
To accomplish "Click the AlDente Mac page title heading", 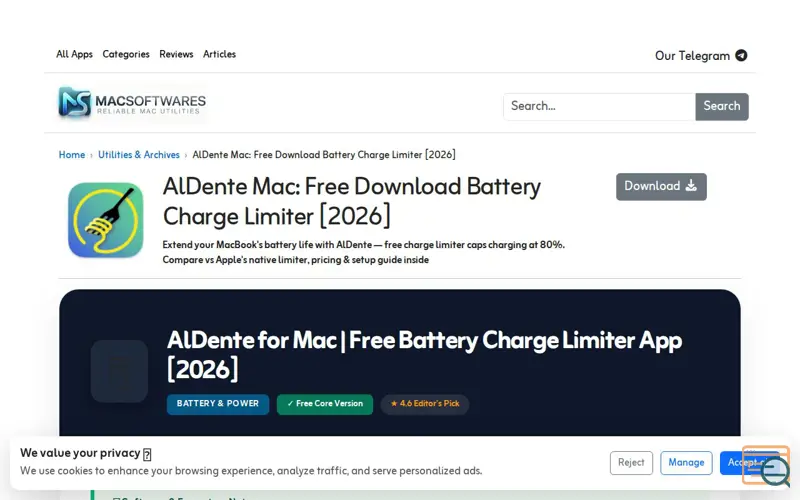I will pyautogui.click(x=352, y=201).
